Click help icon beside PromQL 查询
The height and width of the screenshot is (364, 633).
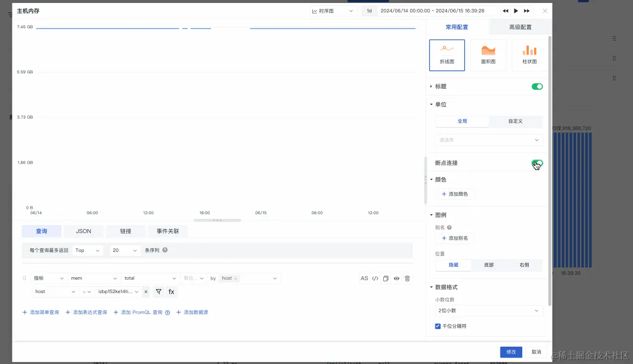[167, 312]
